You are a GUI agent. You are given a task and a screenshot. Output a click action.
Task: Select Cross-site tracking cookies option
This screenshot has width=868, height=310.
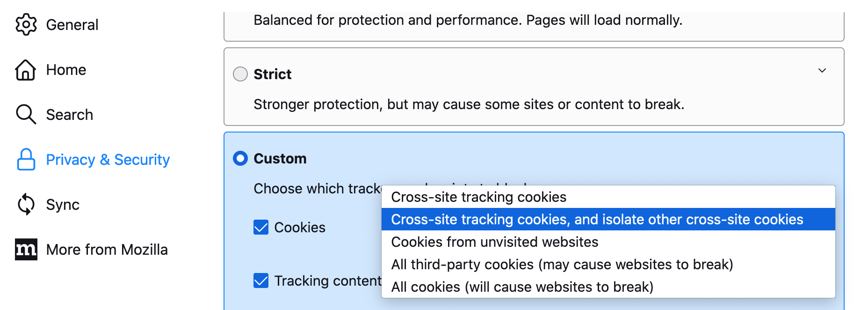click(478, 197)
